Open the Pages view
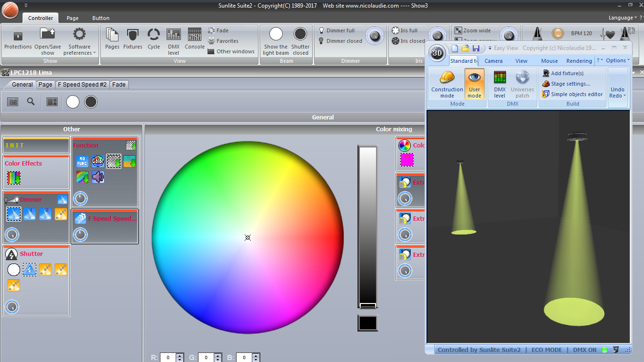The image size is (644, 362). [x=112, y=39]
